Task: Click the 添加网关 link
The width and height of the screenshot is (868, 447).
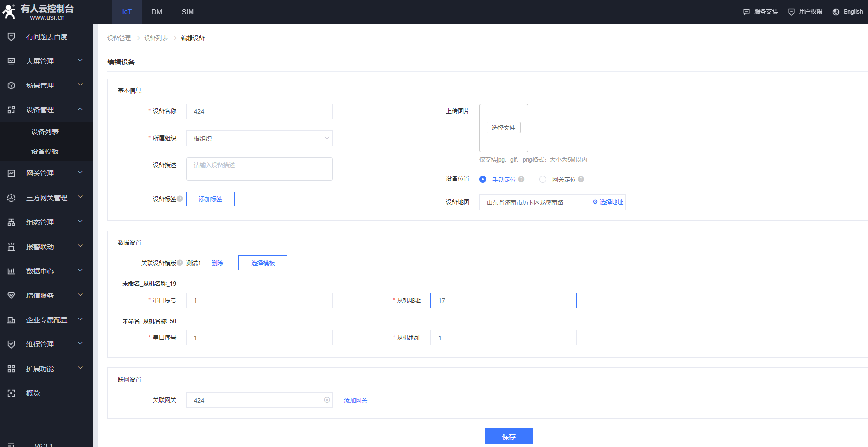Action: click(356, 401)
